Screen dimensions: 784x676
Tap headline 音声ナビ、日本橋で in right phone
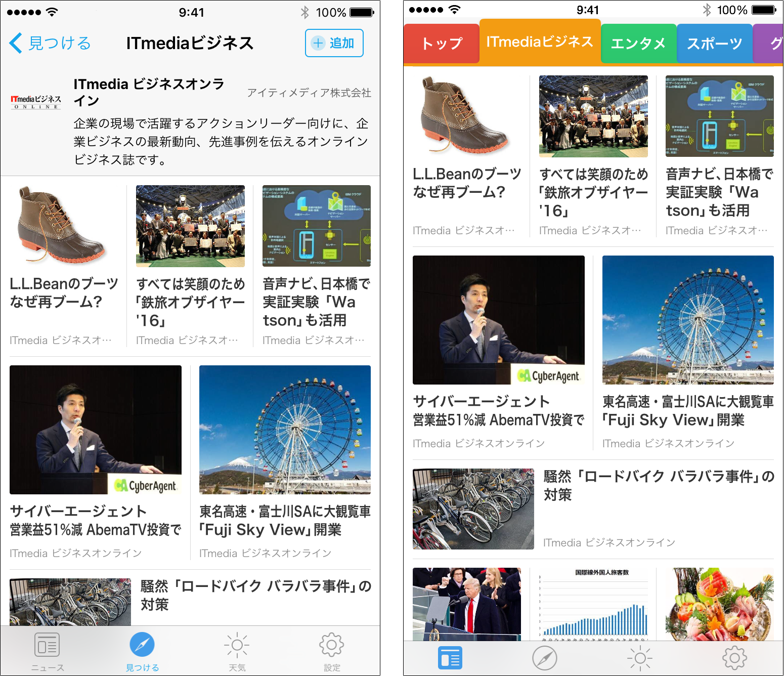click(720, 192)
